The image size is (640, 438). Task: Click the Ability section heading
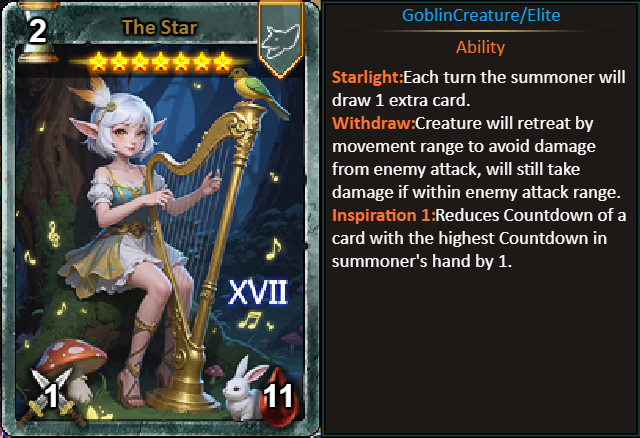(480, 47)
